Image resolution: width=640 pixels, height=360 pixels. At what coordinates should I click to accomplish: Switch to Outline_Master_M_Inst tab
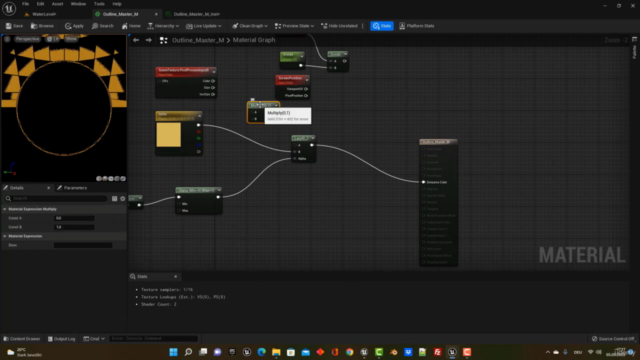[197, 14]
